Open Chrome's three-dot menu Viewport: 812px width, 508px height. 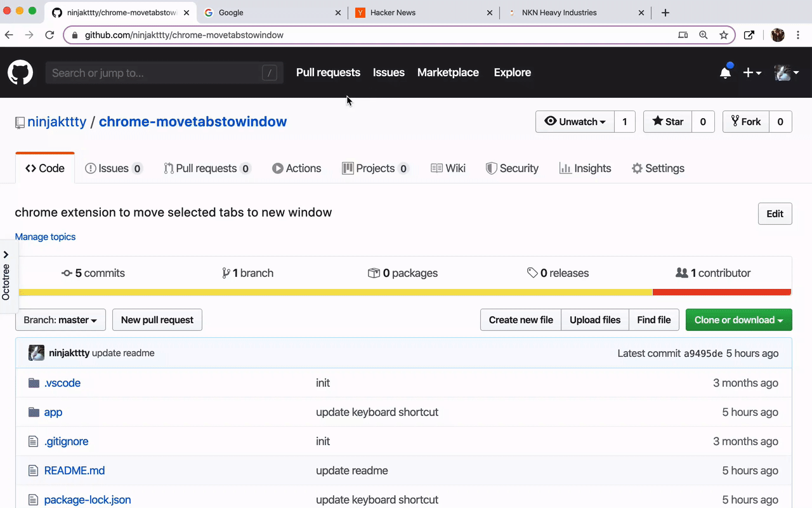(x=799, y=35)
